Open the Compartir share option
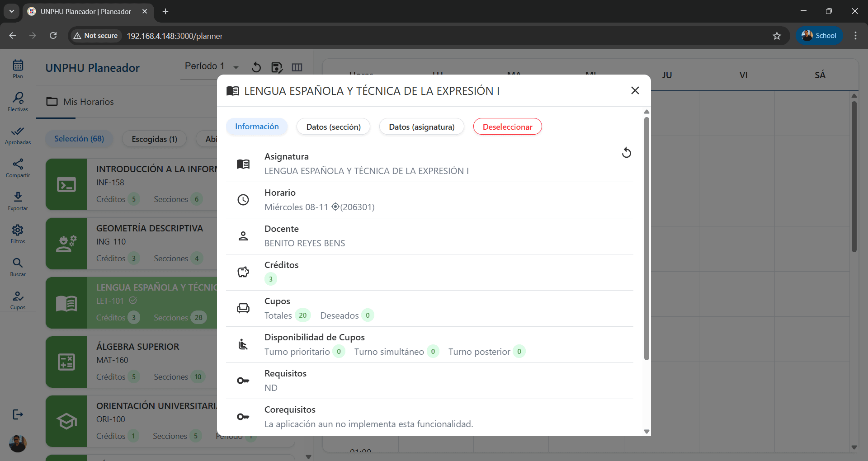Image resolution: width=868 pixels, height=461 pixels. (x=18, y=168)
